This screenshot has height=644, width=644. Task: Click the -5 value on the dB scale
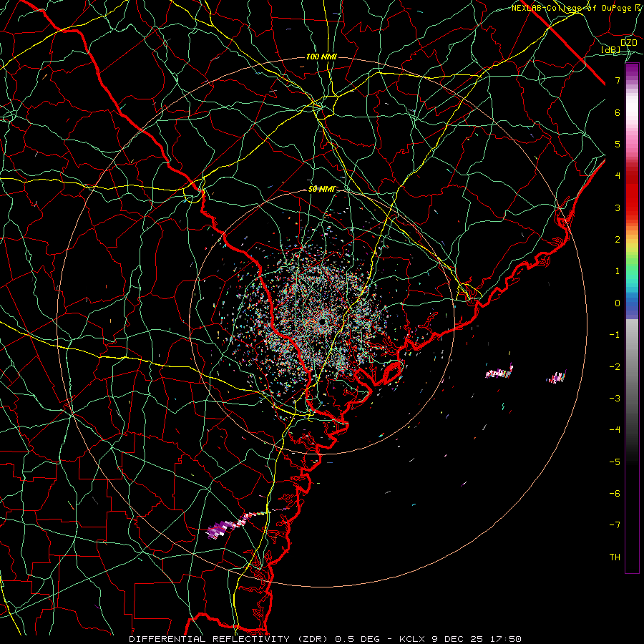click(x=615, y=462)
